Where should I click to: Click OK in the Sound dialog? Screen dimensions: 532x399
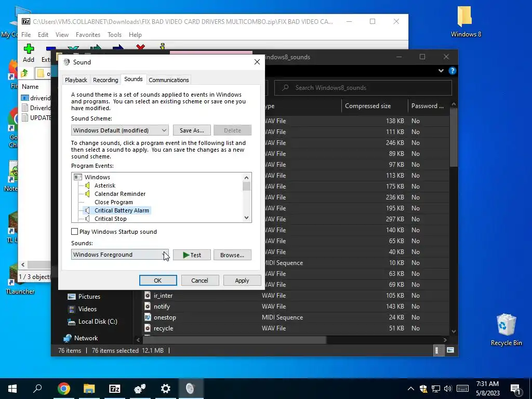coord(158,280)
